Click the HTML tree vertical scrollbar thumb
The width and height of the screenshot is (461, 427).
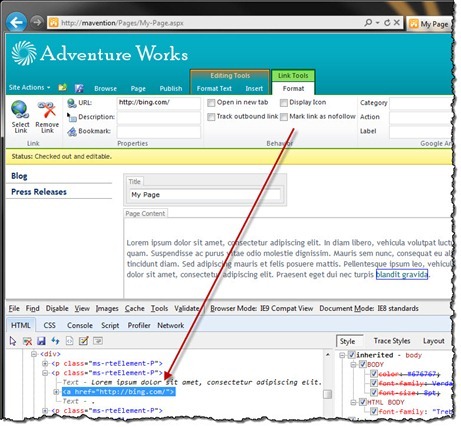pyautogui.click(x=328, y=394)
